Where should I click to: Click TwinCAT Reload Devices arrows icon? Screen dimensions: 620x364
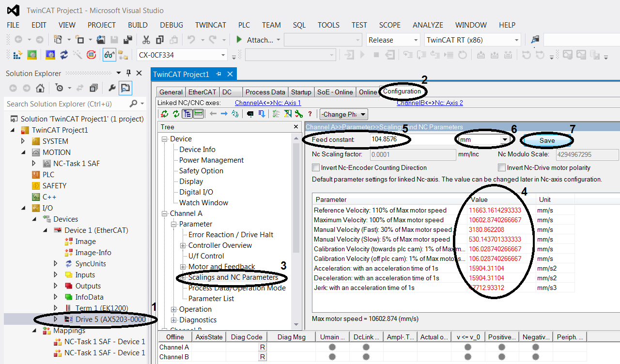point(64,55)
